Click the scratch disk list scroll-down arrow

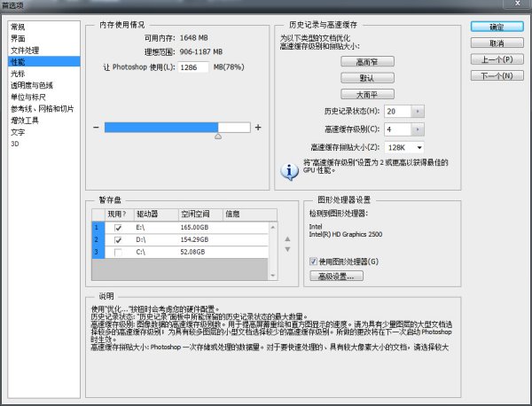click(x=273, y=275)
